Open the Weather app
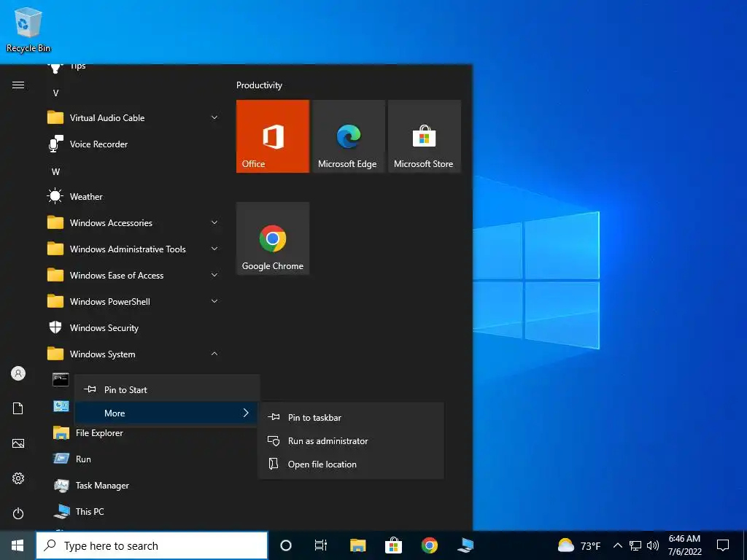Screen dimensions: 747x560 (133, 197)
